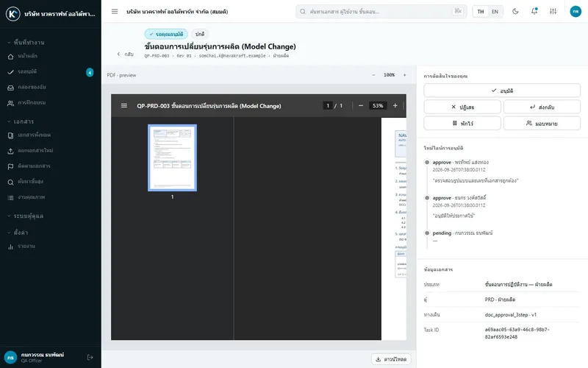Click the 100% preview zoom value
The image size is (588, 368).
[390, 75]
